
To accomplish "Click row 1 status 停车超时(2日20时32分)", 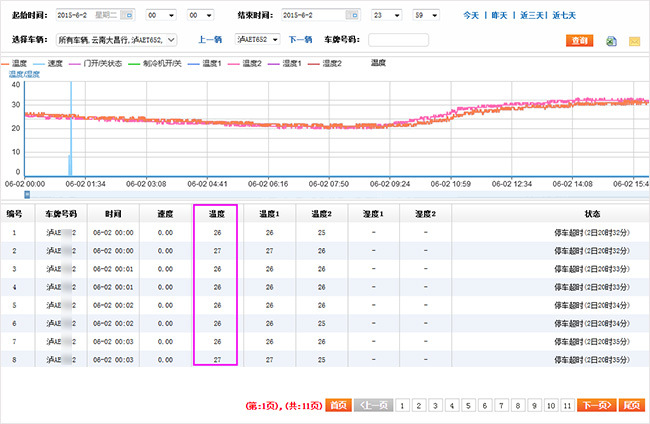I will tap(592, 233).
